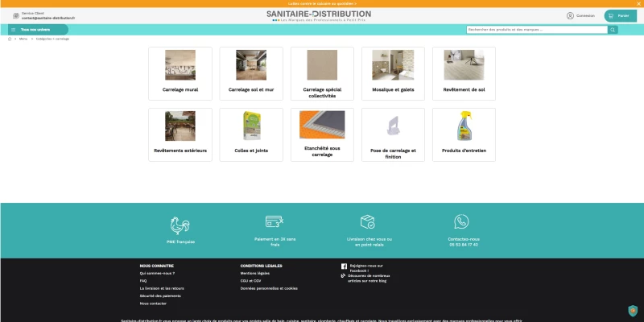Screen dimensions: 644x322
Task: Click the Livraison package icon
Action: pos(368,222)
